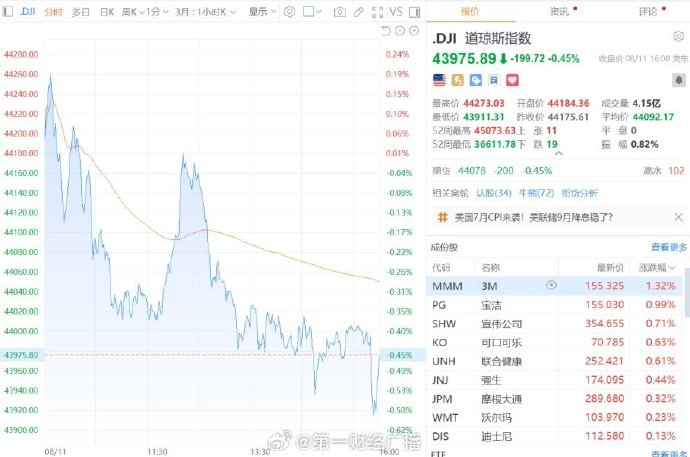Click the .DJI ticker in chart toolbar

coord(27,11)
